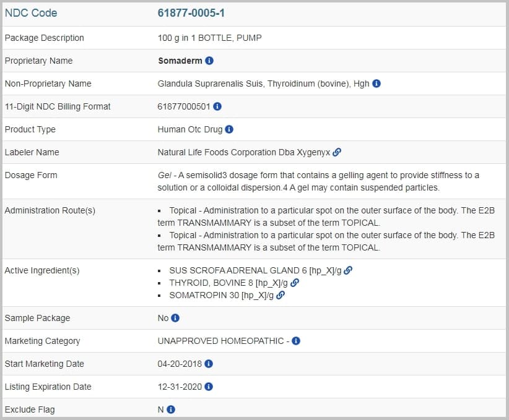Click the Listing Expiration Date label
509x420 pixels.
coord(48,387)
